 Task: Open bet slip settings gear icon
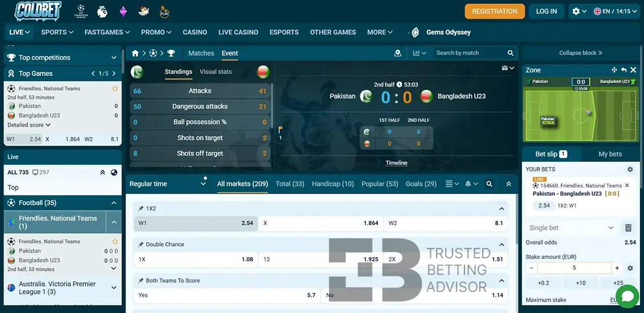(630, 169)
